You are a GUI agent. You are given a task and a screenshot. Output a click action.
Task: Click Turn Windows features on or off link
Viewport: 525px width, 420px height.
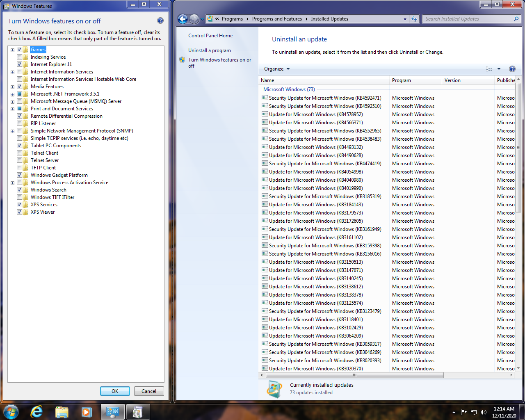point(219,63)
